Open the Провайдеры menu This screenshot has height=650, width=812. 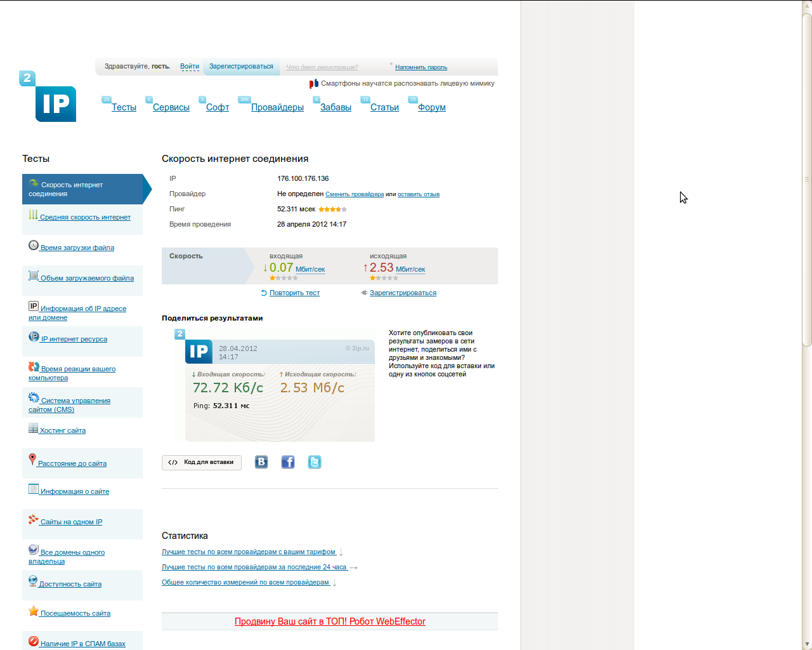tap(277, 107)
